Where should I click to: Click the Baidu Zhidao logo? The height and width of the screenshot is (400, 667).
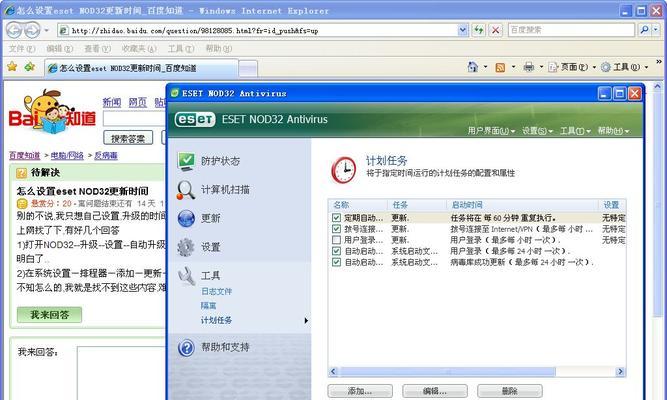[x=52, y=111]
